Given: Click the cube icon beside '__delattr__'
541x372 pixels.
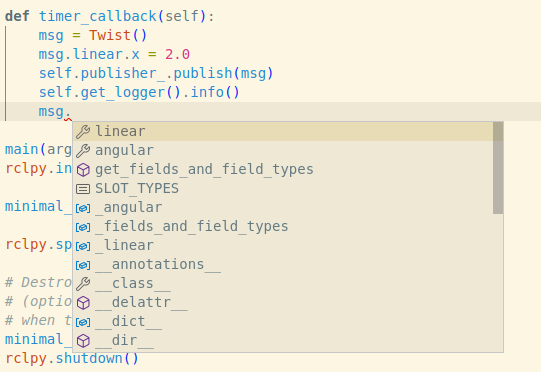Looking at the screenshot, I should (x=83, y=303).
